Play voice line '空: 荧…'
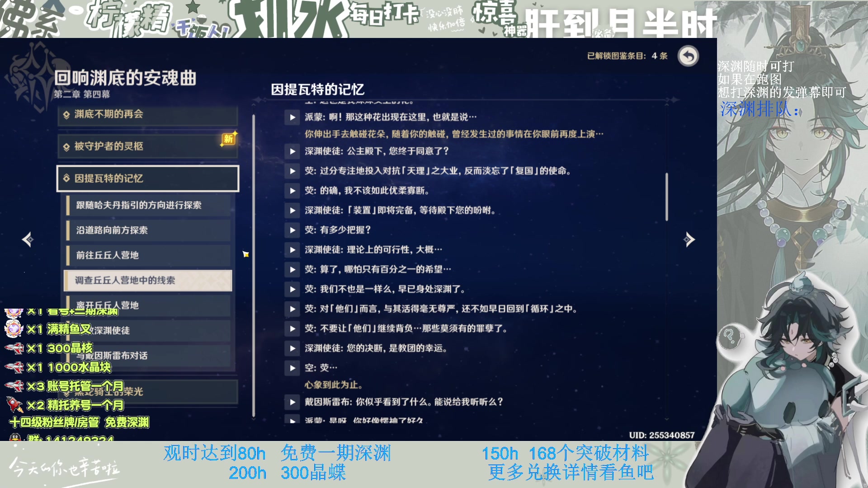 [292, 368]
